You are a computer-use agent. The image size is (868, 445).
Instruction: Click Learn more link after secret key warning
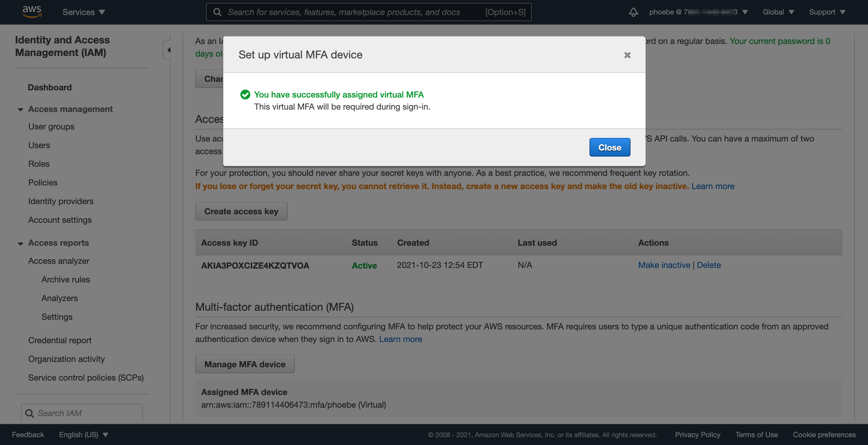tap(713, 186)
